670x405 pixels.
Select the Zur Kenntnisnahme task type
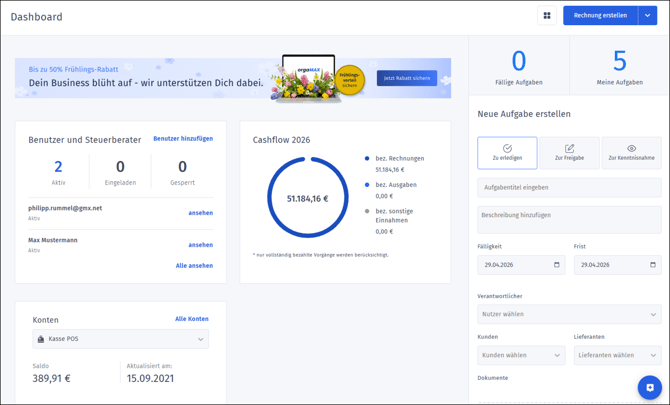[632, 153]
